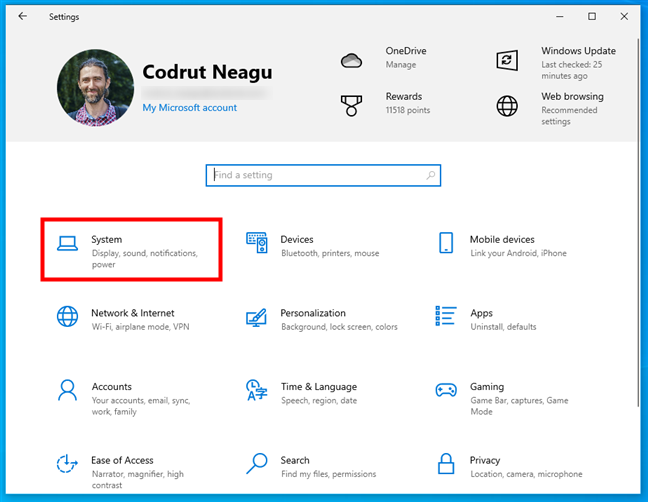This screenshot has height=502, width=648.
Task: Click '11518 points' text
Action: coord(408,110)
